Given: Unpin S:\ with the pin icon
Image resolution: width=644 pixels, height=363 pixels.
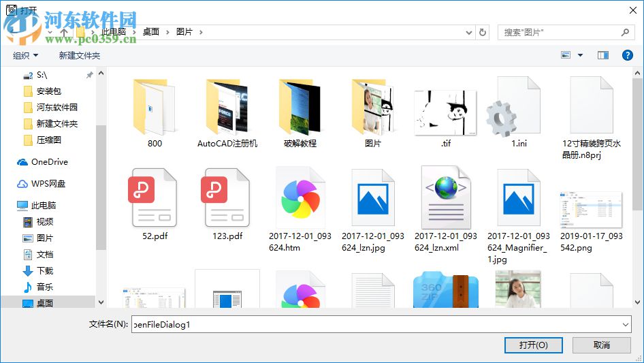Looking at the screenshot, I should pyautogui.click(x=89, y=75).
